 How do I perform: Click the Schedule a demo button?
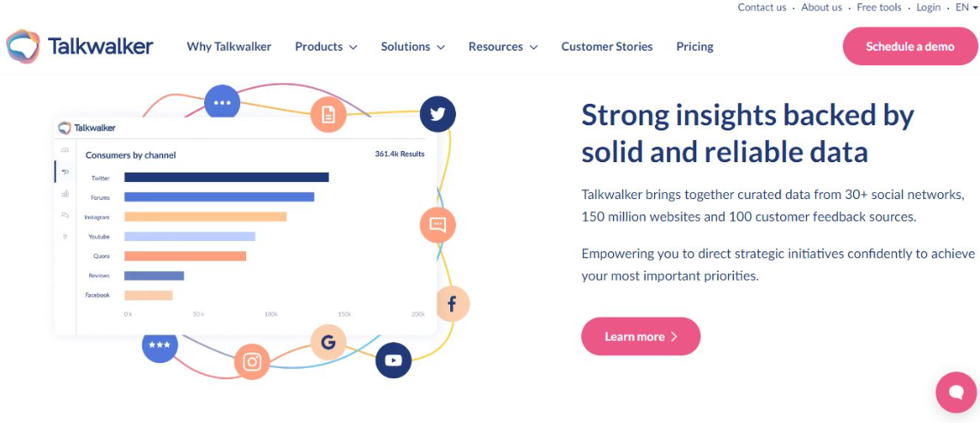[x=910, y=46]
